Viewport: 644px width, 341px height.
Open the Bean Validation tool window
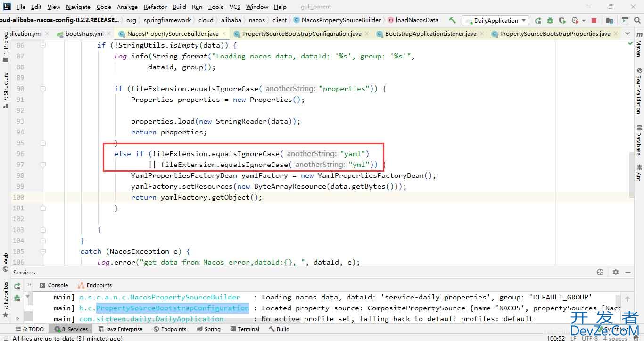638,91
